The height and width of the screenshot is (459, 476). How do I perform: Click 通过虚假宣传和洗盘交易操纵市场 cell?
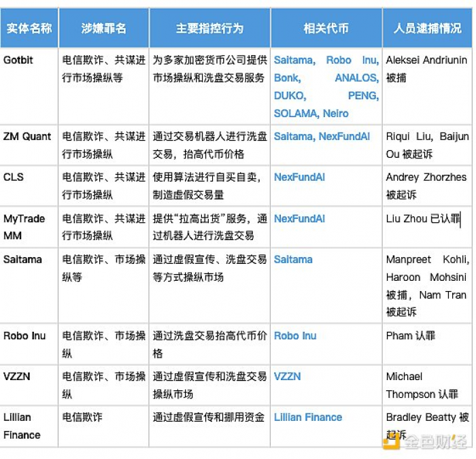[209, 386]
